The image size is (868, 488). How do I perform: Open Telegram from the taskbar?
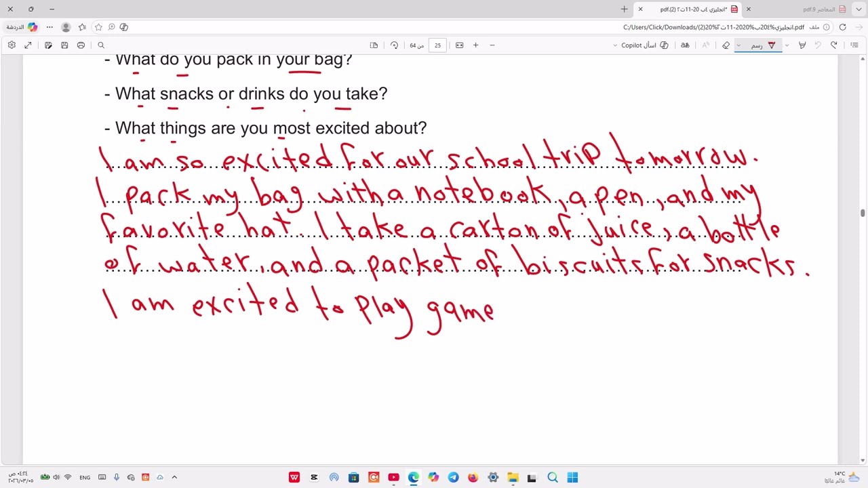click(x=453, y=477)
